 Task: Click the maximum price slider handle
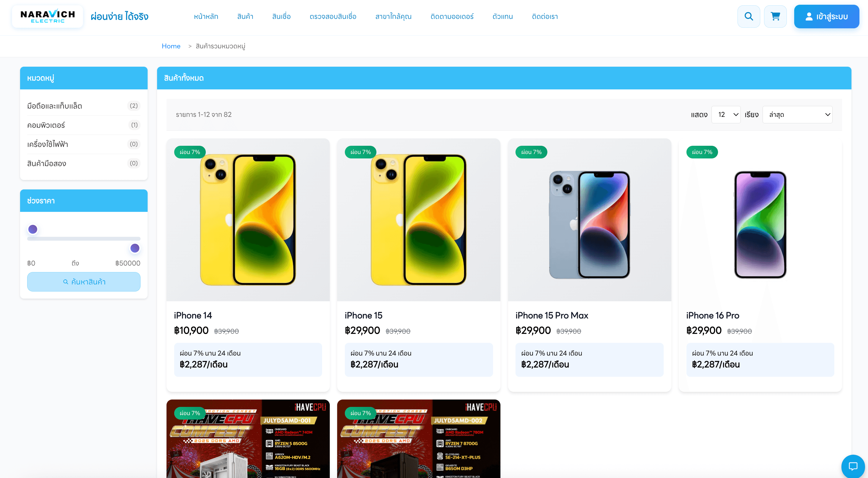click(x=135, y=248)
